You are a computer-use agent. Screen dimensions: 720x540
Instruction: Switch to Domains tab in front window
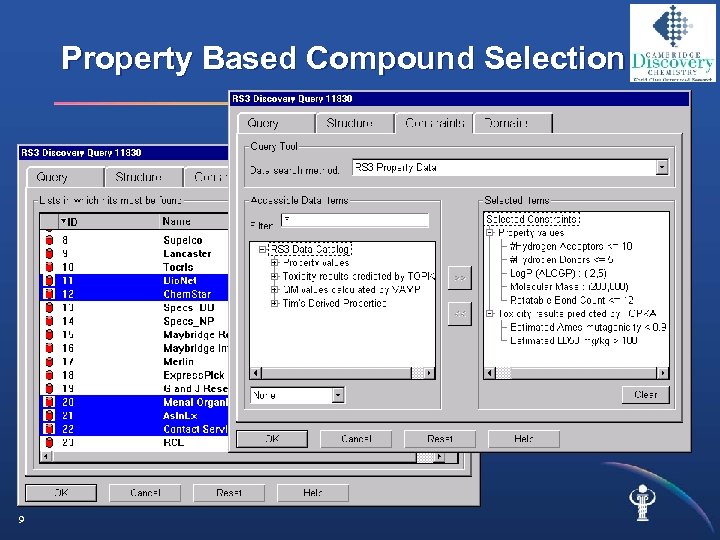point(513,123)
